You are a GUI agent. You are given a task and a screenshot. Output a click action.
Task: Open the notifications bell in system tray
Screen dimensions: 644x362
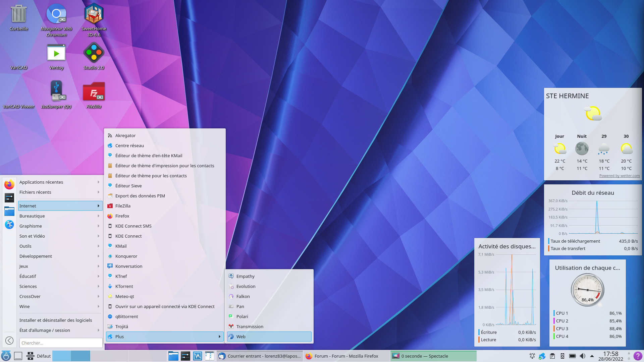[532, 356]
